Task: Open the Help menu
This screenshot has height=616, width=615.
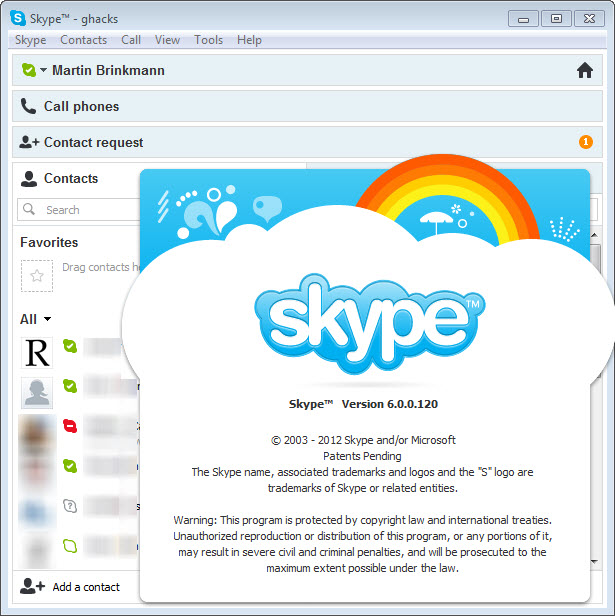Action: 249,40
